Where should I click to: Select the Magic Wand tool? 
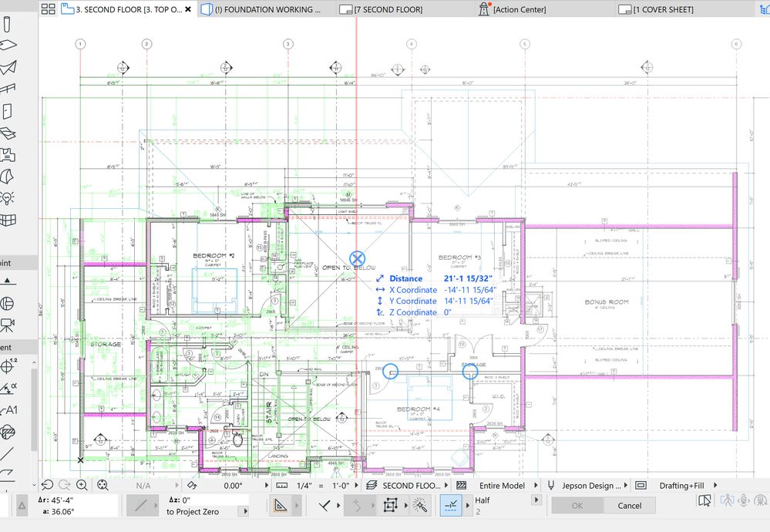[420, 506]
